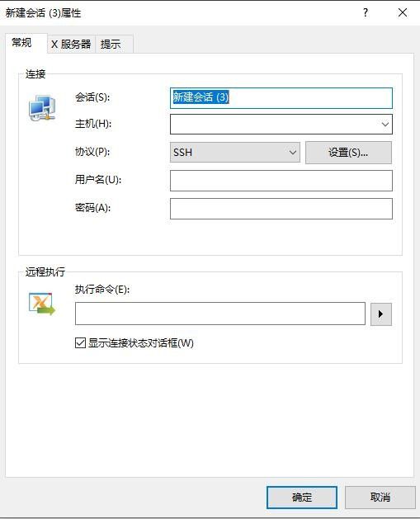Confirm with the 确定 button
Screen dimensions: 420x519
pos(301,498)
